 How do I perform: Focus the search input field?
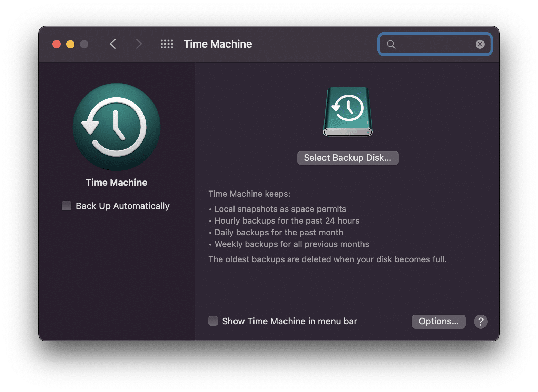(435, 44)
